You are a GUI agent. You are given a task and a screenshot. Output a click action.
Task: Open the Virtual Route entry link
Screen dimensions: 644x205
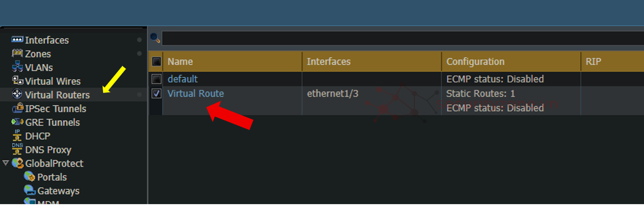[x=196, y=93]
